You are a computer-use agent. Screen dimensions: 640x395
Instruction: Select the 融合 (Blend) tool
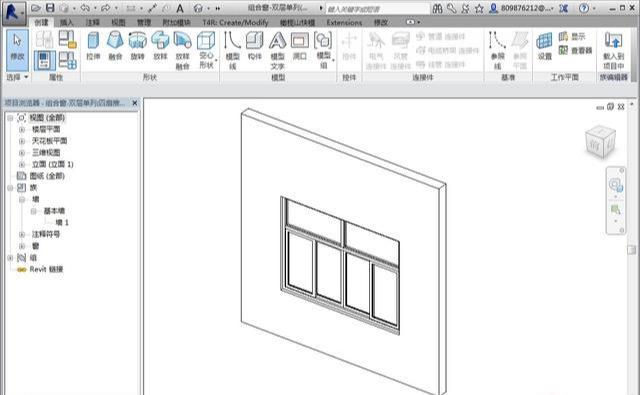tap(116, 46)
